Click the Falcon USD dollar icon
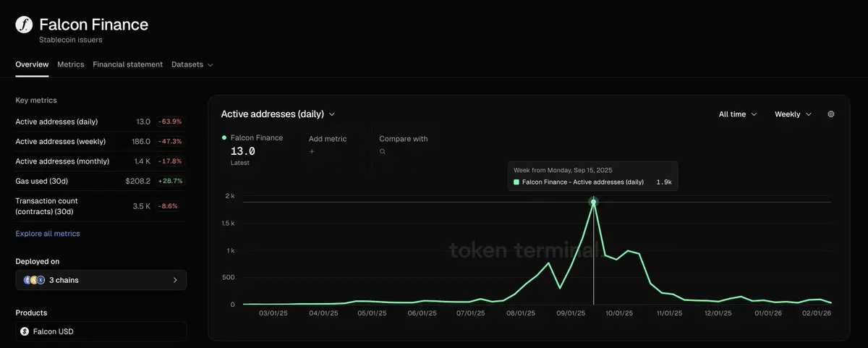This screenshot has height=348, width=868. click(x=25, y=331)
